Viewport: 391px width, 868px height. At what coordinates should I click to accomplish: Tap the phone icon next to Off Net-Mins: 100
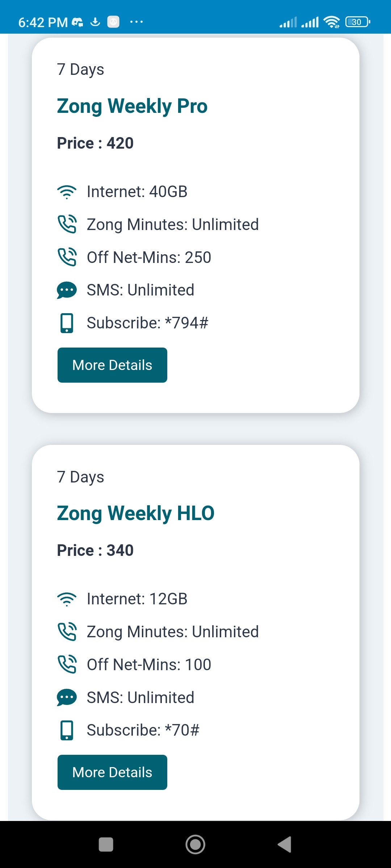point(67,664)
